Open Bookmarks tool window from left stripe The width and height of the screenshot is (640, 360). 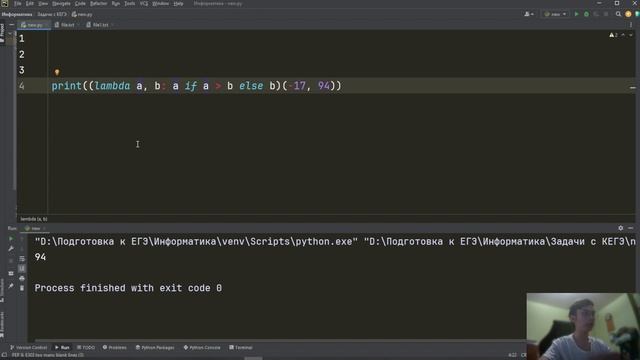point(2,324)
